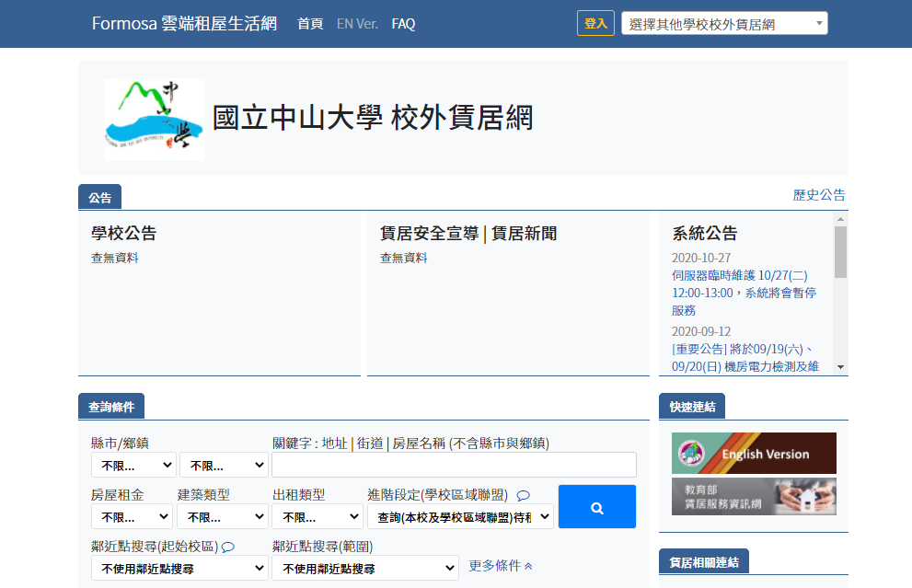Open the English Version banner
Screen dimensions: 912x588
(x=754, y=453)
